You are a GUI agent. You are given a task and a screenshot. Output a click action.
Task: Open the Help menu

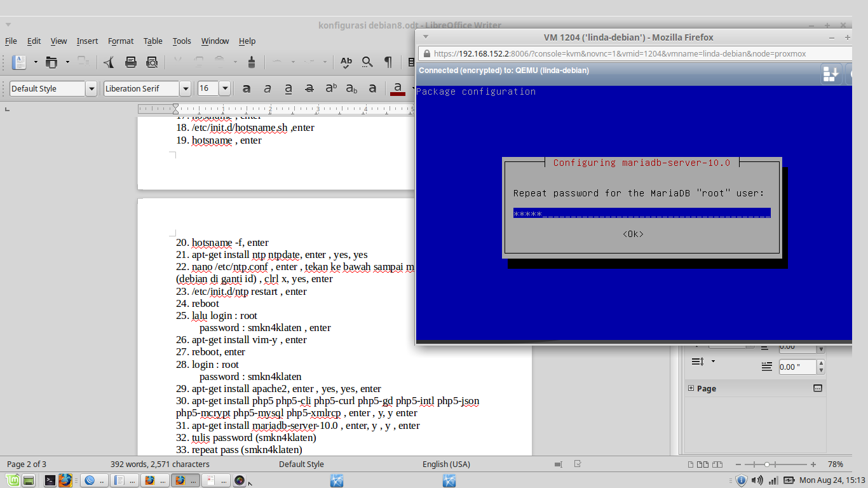click(247, 41)
